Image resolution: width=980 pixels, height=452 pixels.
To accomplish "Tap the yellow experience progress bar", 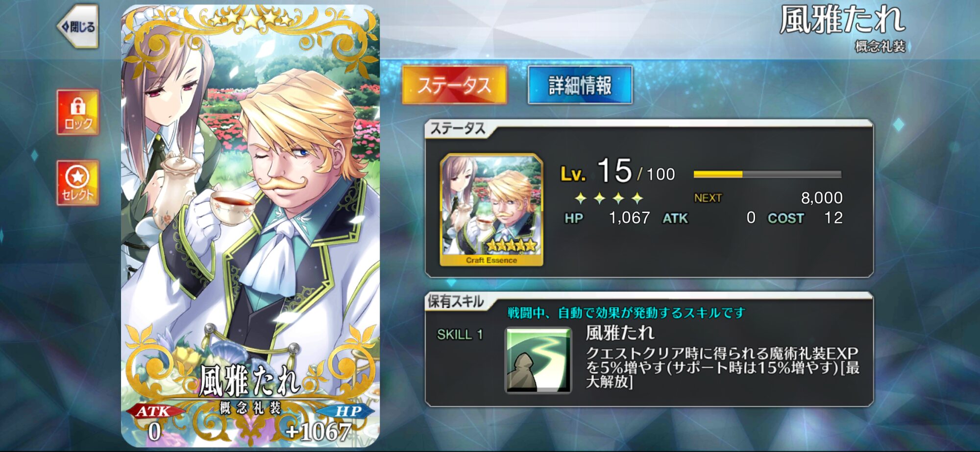I will pyautogui.click(x=767, y=174).
